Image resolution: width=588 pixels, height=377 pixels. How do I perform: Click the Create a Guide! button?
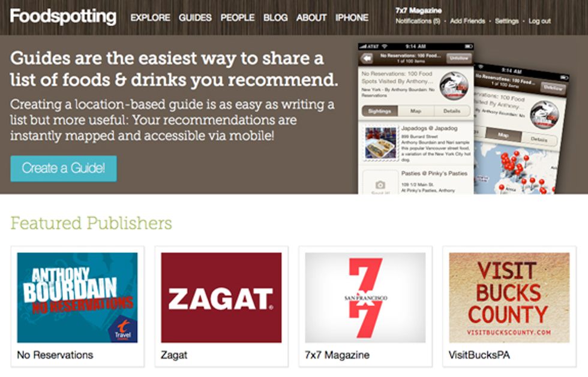(x=64, y=168)
